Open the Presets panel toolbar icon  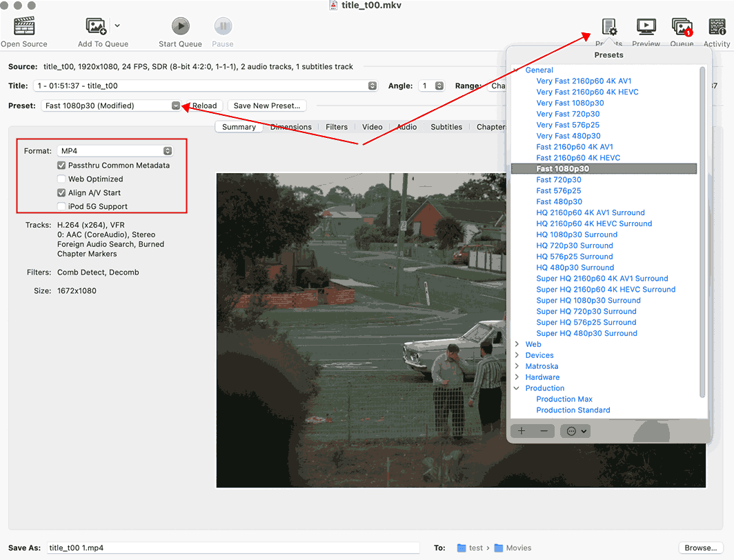pyautogui.click(x=609, y=27)
